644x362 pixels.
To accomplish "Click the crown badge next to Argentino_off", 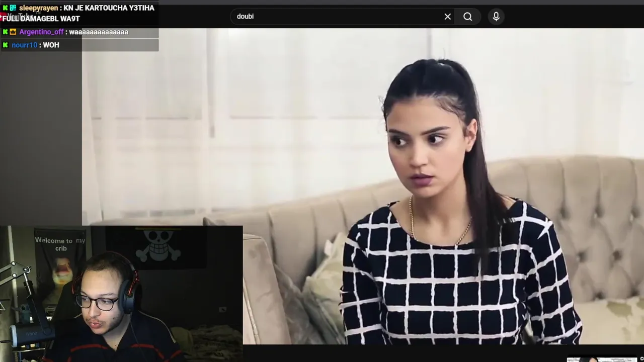I will pos(13,32).
